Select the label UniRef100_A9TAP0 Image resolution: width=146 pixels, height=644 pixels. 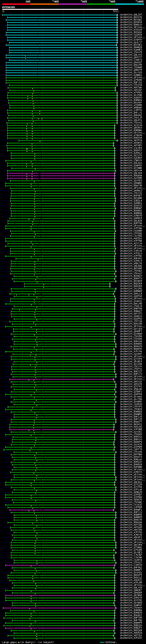[131, 146]
